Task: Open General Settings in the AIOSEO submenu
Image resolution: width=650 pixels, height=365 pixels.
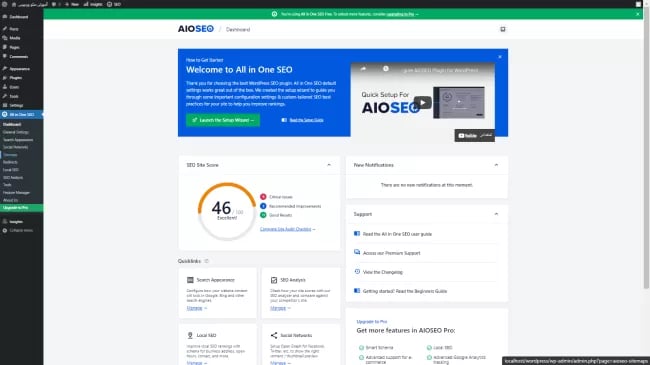Action: point(16,132)
